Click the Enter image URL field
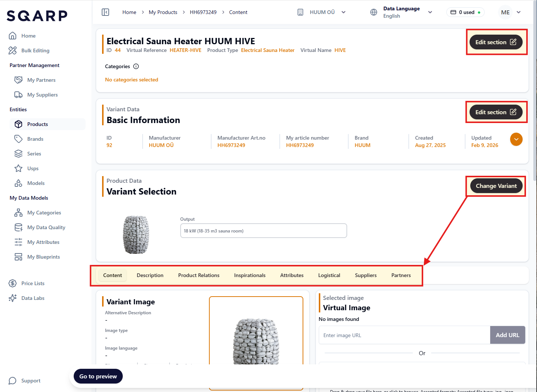Screen dimensions: 537x392 coord(404,335)
